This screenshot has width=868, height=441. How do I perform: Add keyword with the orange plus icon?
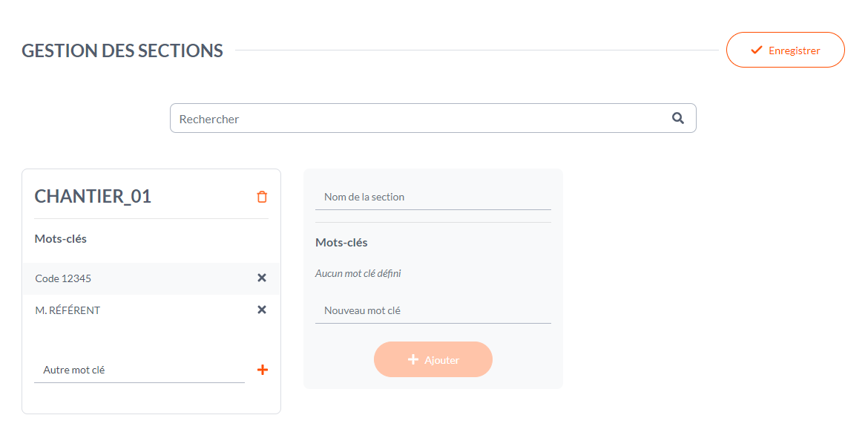(263, 370)
